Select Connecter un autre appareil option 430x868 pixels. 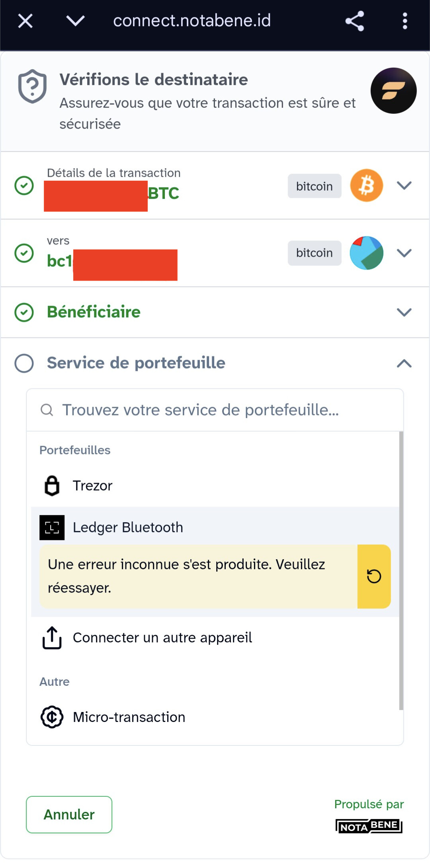pyautogui.click(x=162, y=638)
